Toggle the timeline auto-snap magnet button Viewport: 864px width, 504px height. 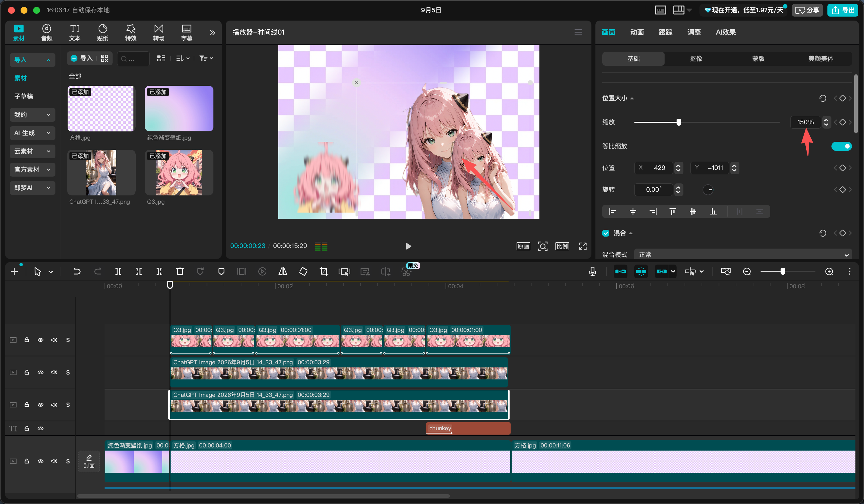click(641, 271)
